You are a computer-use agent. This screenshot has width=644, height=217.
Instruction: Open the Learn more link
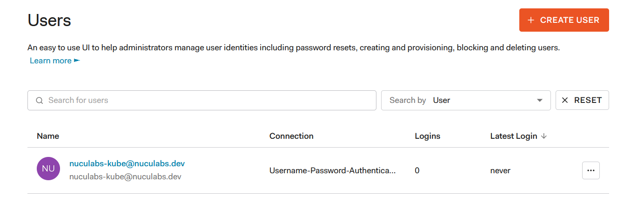pos(51,61)
